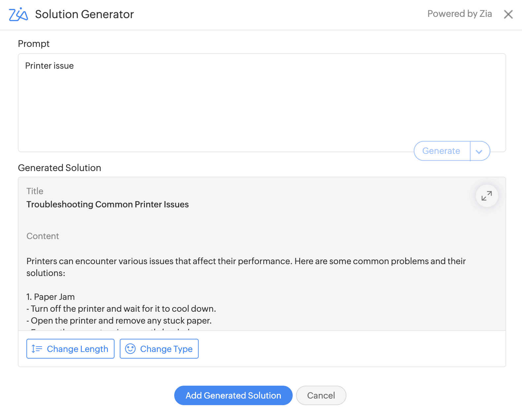Open the Change Length options

tap(70, 349)
